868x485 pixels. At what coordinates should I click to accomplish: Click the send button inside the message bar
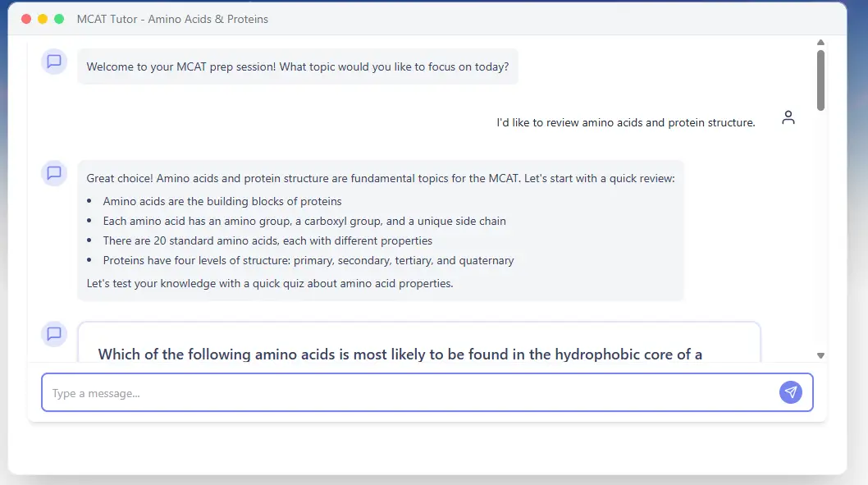(790, 392)
